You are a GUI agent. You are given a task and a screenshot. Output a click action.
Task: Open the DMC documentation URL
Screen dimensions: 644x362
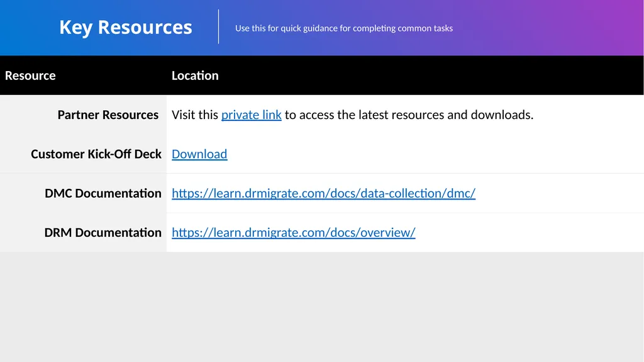pyautogui.click(x=324, y=193)
